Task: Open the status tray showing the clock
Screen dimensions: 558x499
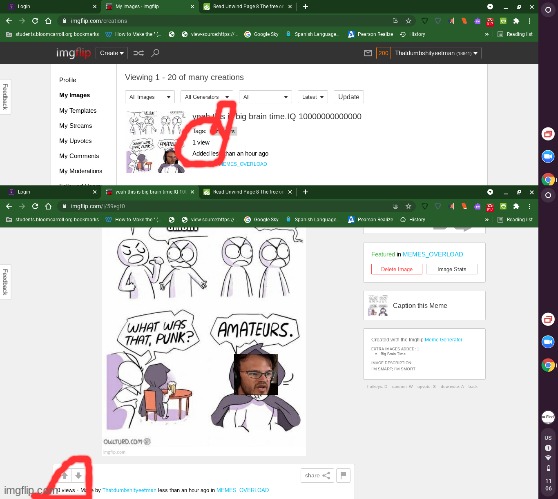Action: pos(548,463)
